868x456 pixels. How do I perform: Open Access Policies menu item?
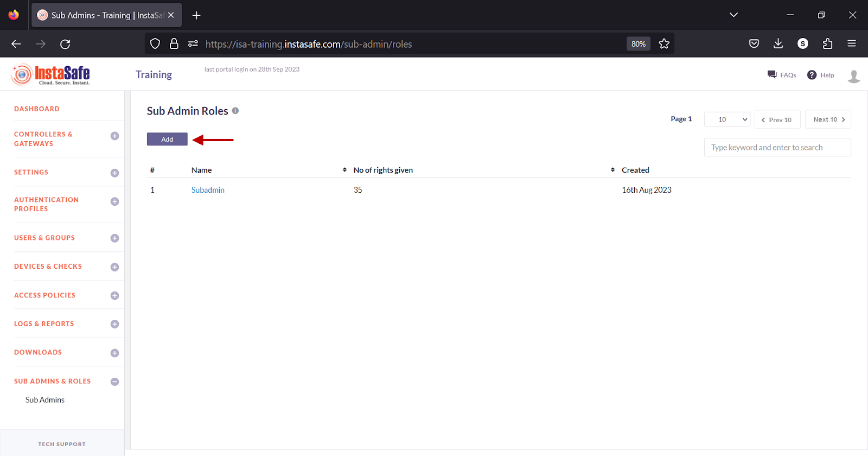coord(44,295)
